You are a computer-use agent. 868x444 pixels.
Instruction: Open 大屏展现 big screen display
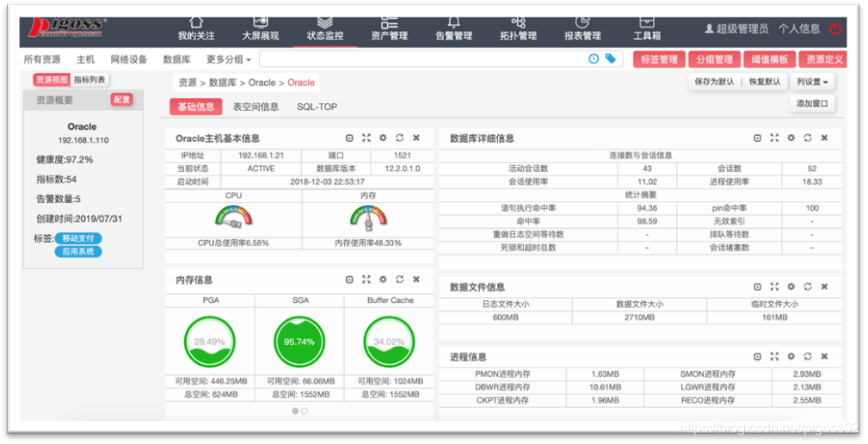[x=260, y=28]
